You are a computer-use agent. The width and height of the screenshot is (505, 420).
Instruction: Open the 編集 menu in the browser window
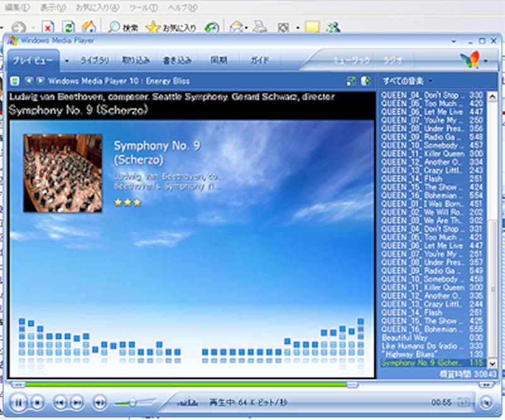click(x=18, y=8)
